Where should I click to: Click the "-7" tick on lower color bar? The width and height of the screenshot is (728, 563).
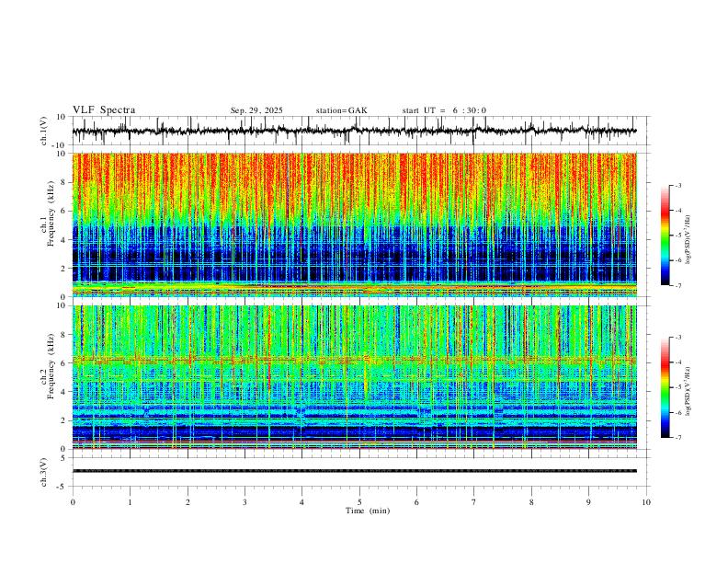678,438
